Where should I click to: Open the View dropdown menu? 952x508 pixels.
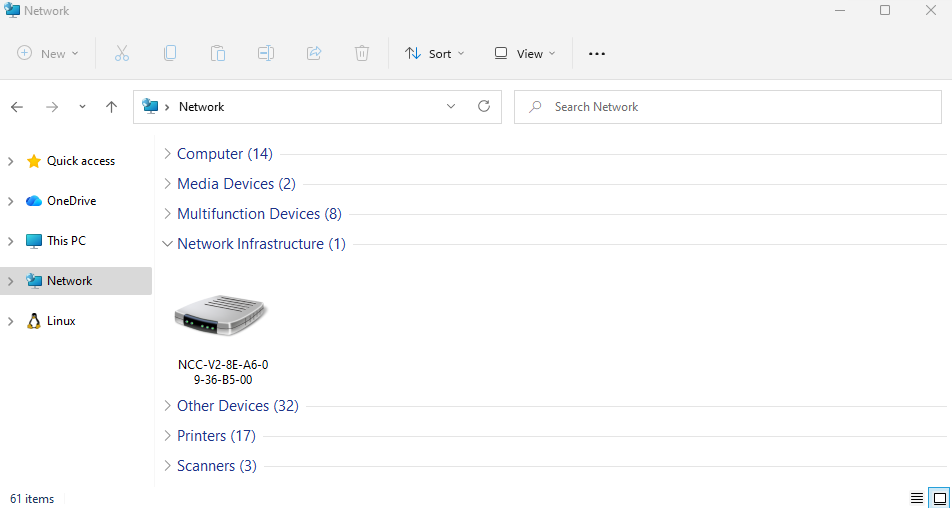click(x=525, y=53)
